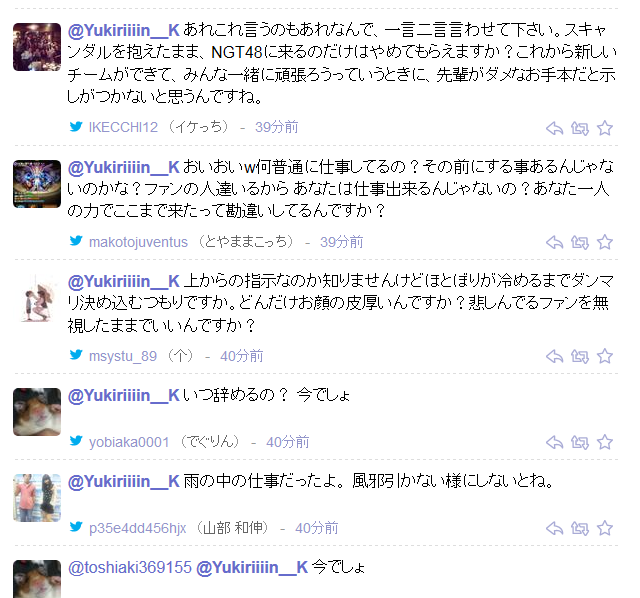Open yobiaka0001 profile link

tap(129, 442)
